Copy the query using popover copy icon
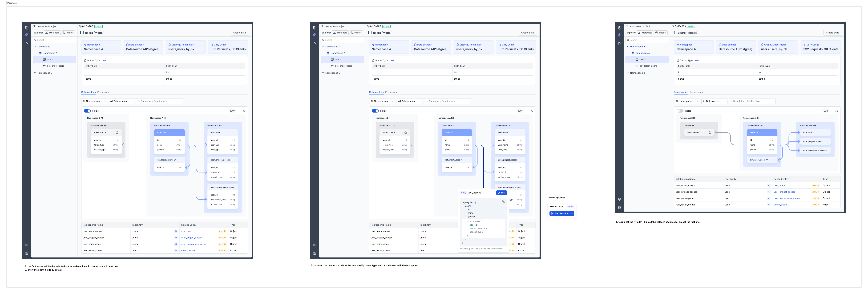Viewport: 868px width, 294px height. (503, 201)
